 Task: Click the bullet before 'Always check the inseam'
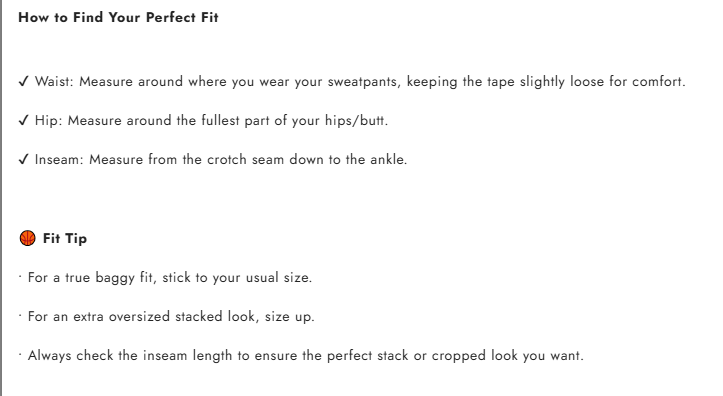[20, 355]
